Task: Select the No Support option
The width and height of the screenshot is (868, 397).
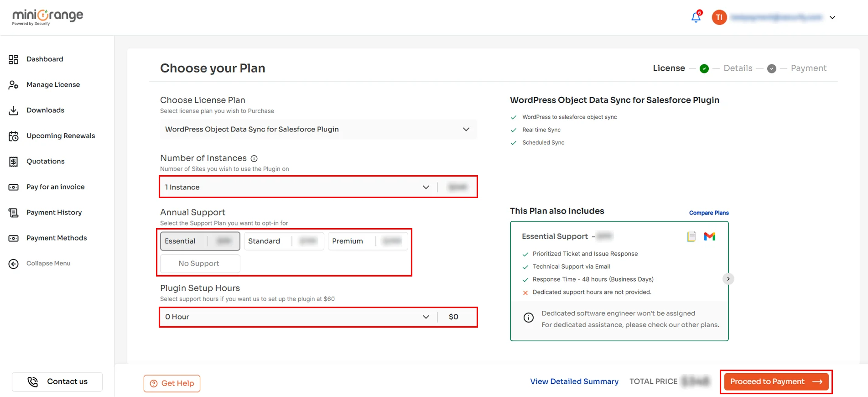Action: [200, 263]
